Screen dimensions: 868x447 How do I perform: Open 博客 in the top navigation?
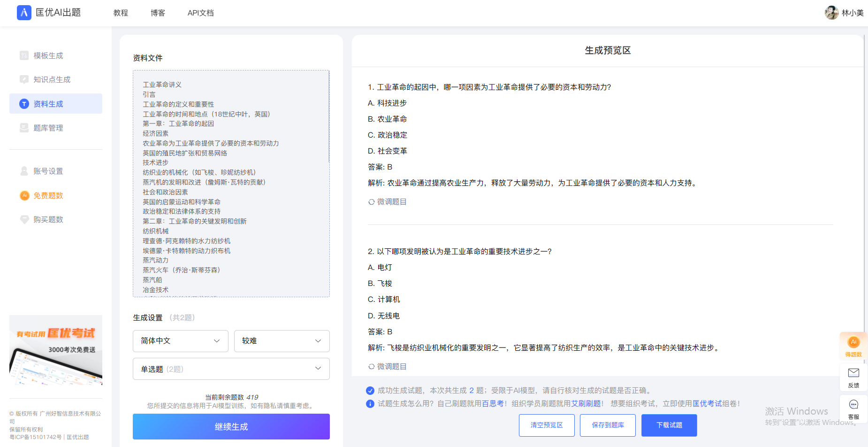pos(158,13)
